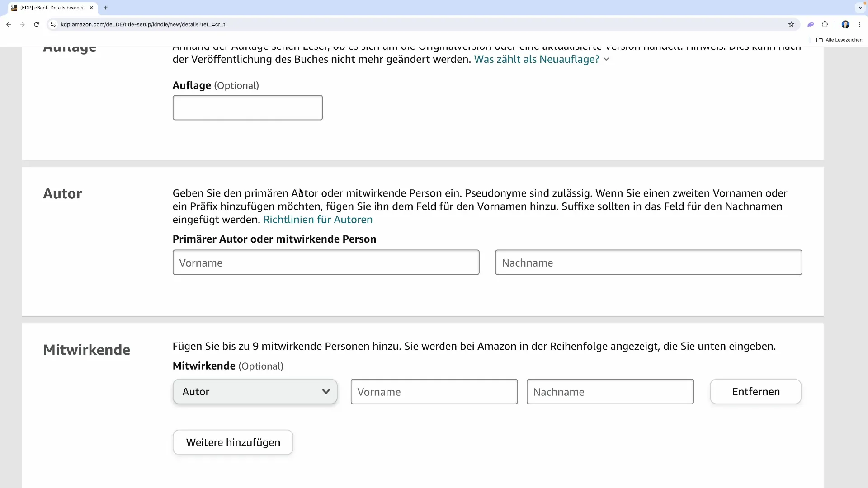
Task: Open the Chrome three-dot menu
Action: (859, 24)
